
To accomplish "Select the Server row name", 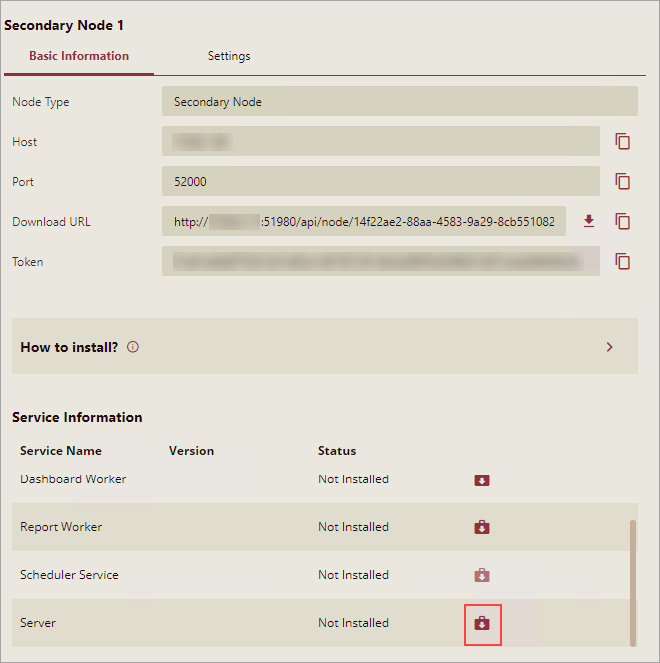I will click(38, 623).
